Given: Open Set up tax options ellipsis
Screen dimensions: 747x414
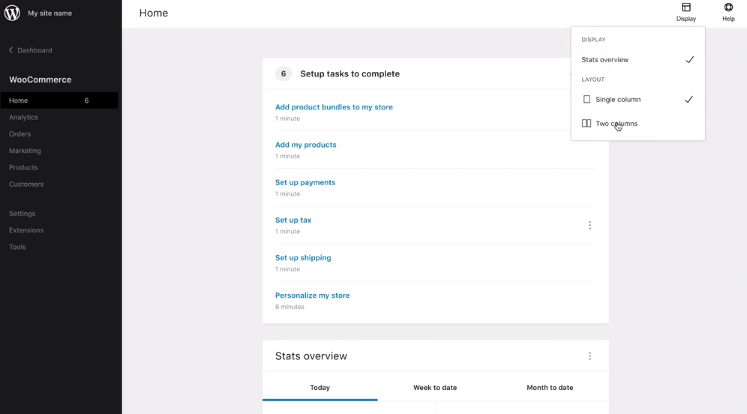Looking at the screenshot, I should click(590, 225).
